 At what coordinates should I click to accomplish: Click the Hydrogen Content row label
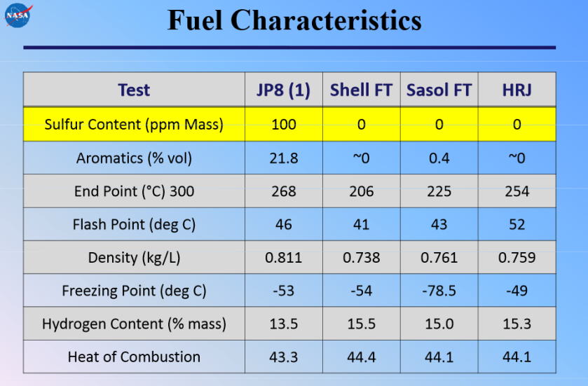(134, 324)
